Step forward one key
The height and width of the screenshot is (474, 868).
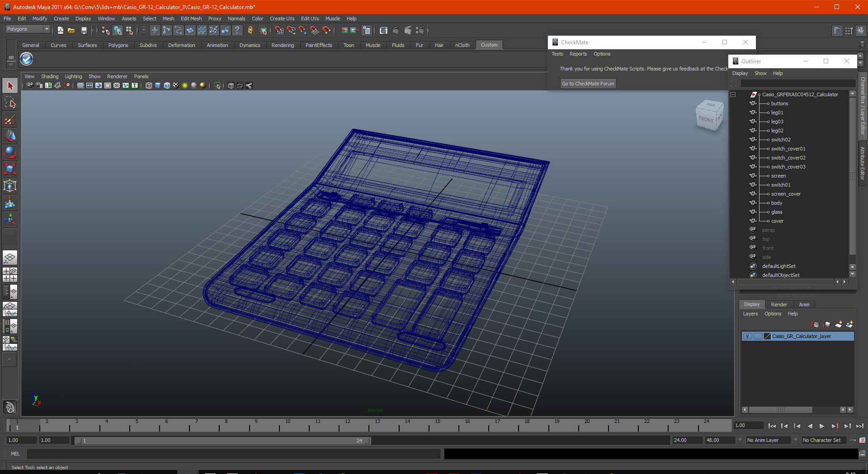[x=835, y=426]
